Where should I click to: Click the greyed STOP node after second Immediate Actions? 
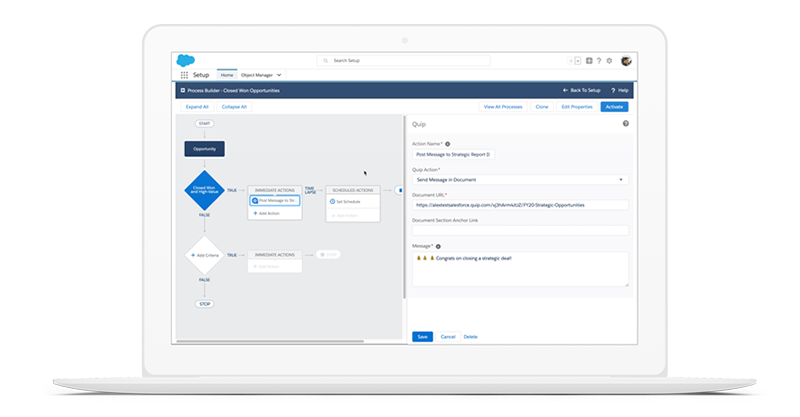328,255
